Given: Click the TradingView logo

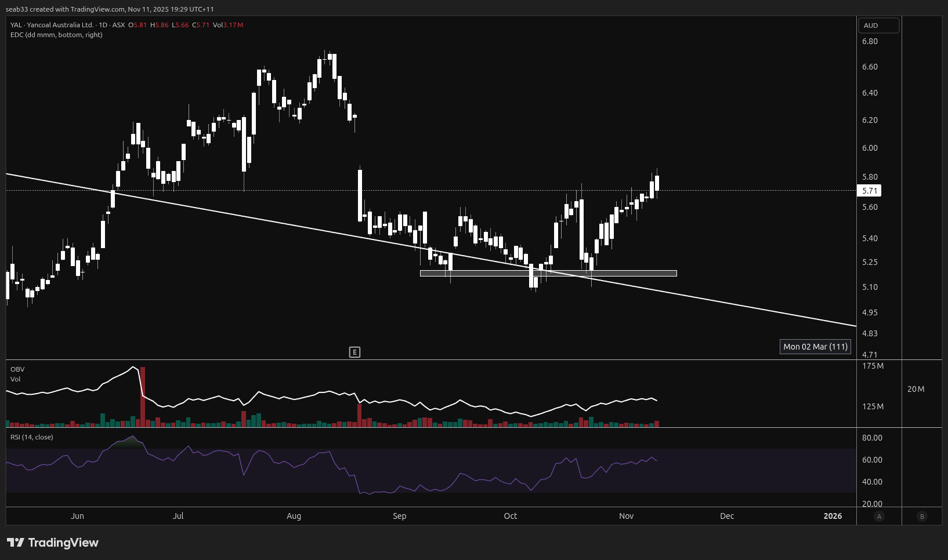Looking at the screenshot, I should click(53, 543).
